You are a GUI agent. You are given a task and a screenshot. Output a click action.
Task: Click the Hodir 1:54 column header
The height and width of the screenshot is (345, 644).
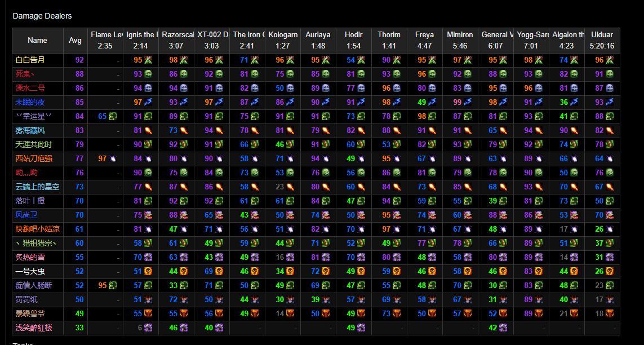click(354, 40)
